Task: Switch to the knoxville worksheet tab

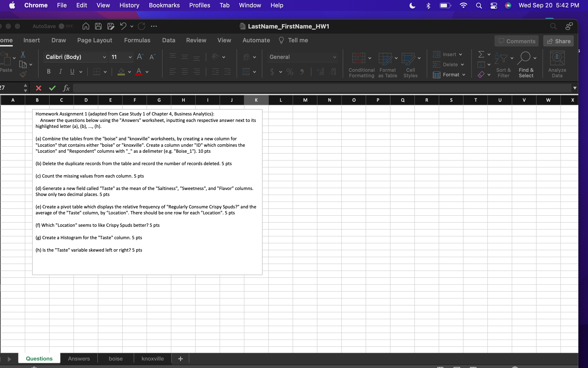Action: [x=153, y=359]
